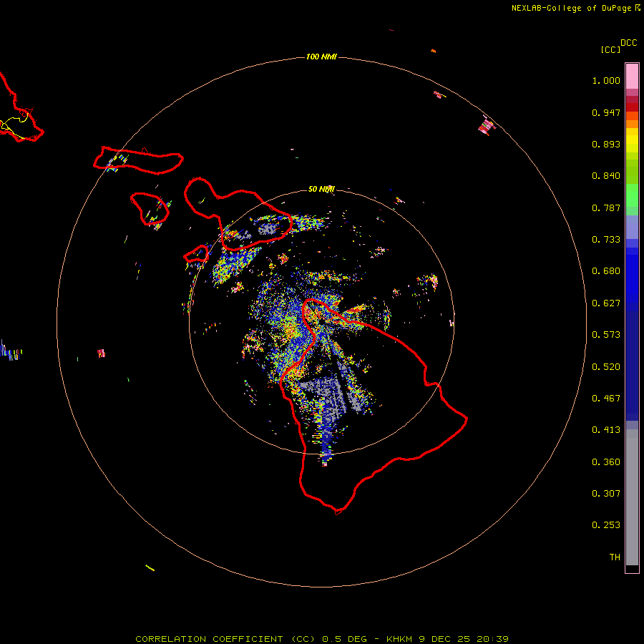Click the 50 NMI range ring label
Image resolution: width=644 pixels, height=644 pixels.
[x=321, y=189]
